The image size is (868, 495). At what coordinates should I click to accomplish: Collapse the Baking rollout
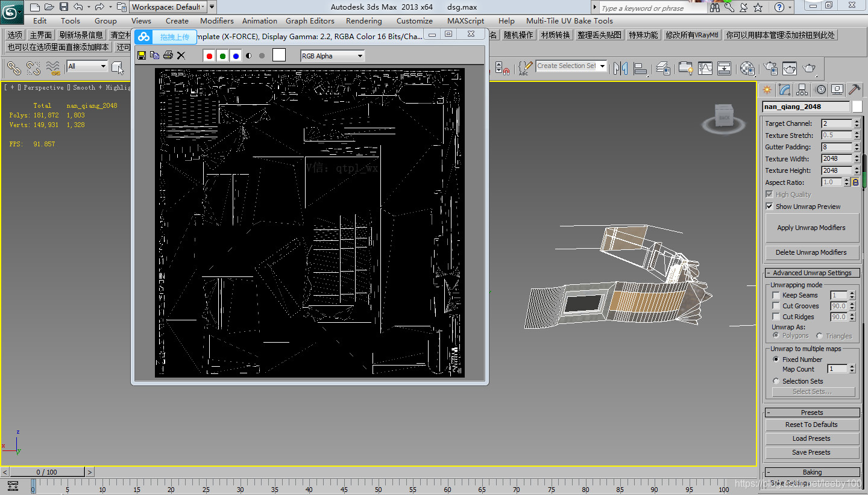pyautogui.click(x=812, y=472)
